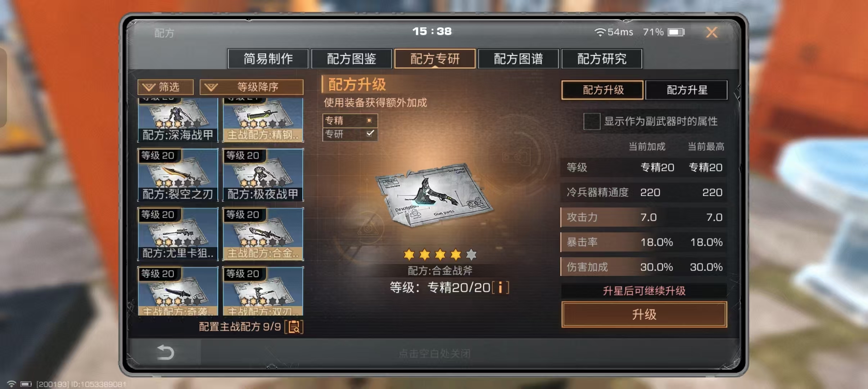Open the level info icon beside 专精20/20
868x389 pixels.
pos(500,288)
